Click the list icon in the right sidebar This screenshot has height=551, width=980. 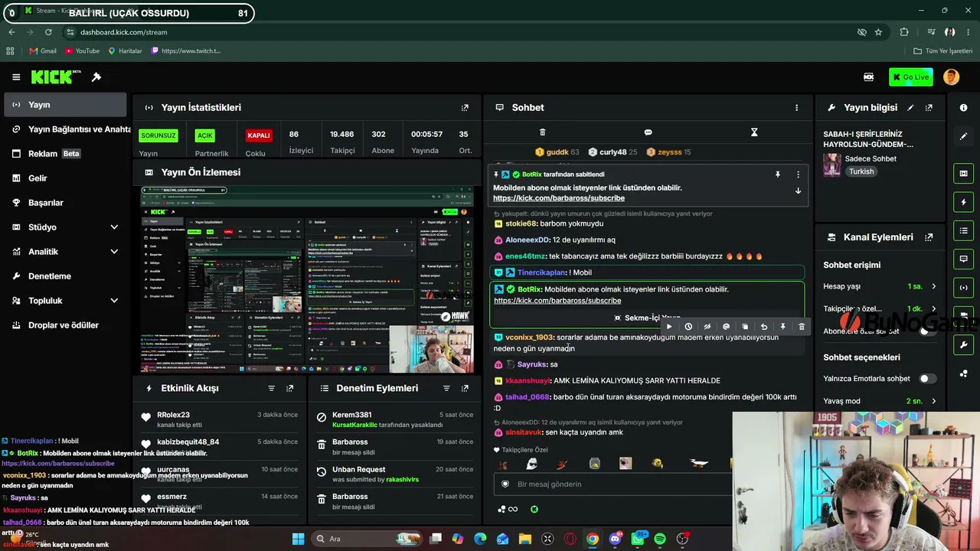tap(964, 230)
